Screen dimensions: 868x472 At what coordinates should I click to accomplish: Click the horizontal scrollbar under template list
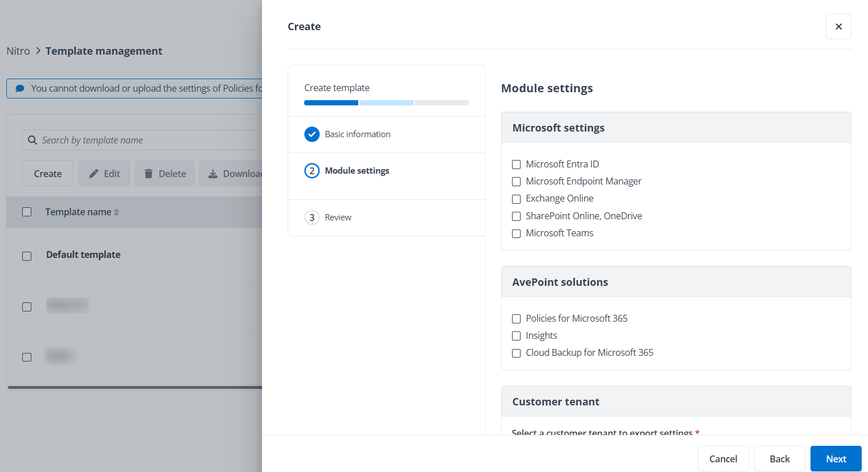(135, 387)
